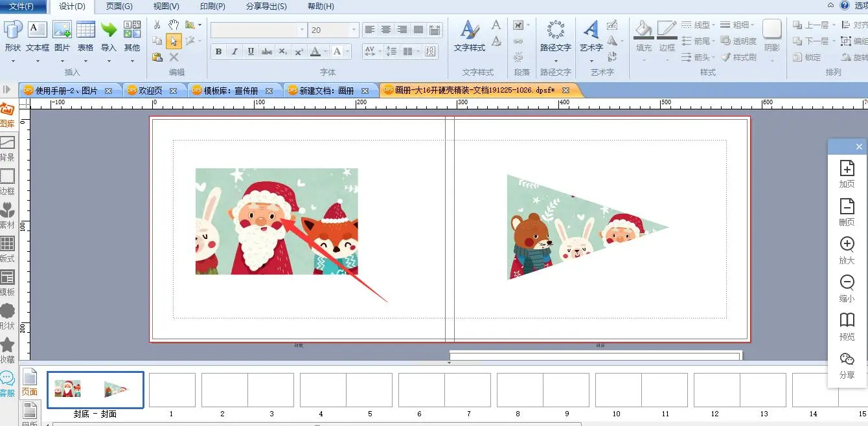This screenshot has width=868, height=426.
Task: Expand the 艺术字 dropdown arrow
Action: click(x=591, y=62)
